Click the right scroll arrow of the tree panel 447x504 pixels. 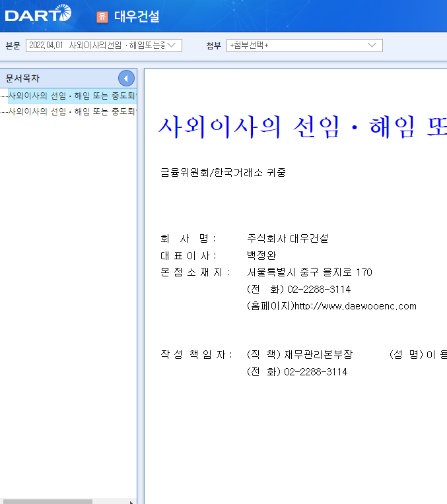pos(131,502)
